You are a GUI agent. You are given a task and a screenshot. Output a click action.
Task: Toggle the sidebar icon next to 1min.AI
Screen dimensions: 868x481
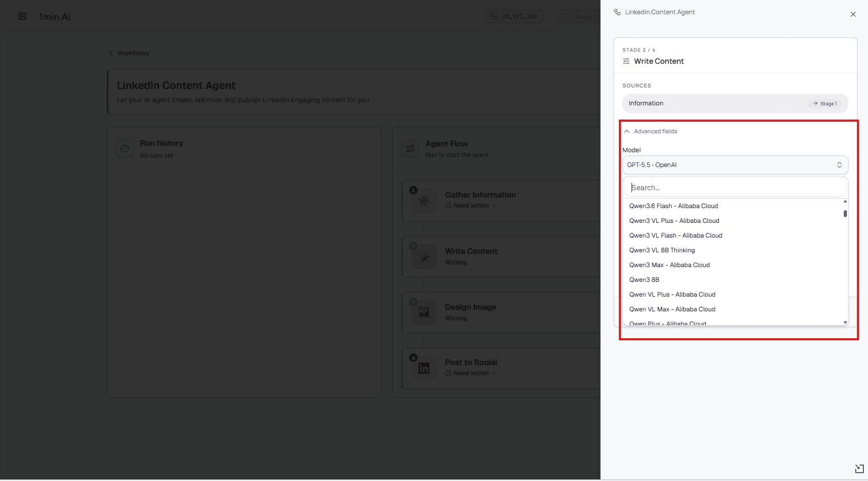[22, 16]
